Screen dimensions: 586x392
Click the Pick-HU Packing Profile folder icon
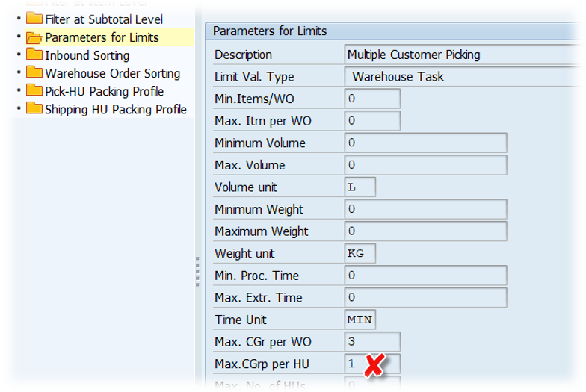pyautogui.click(x=34, y=90)
